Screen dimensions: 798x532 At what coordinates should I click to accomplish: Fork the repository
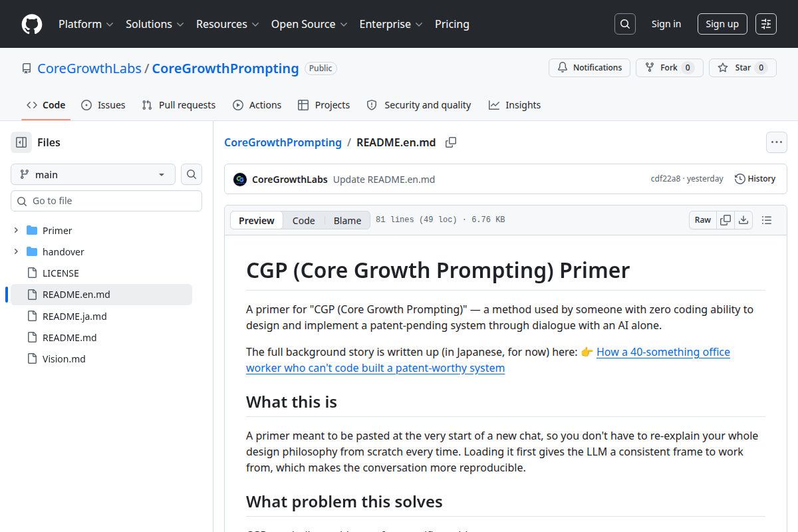[x=670, y=68]
